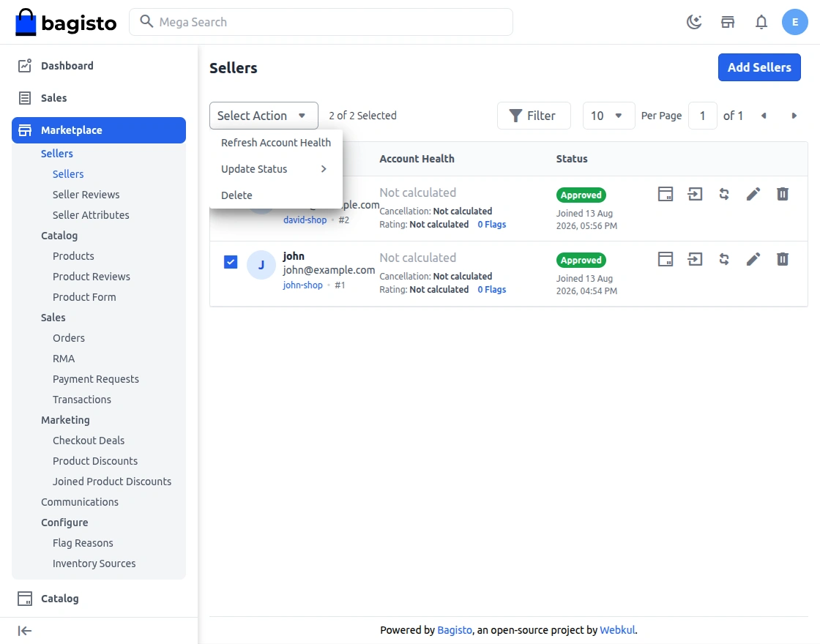The width and height of the screenshot is (820, 644).
Task: Refresh account health for john-shop
Action: (x=724, y=259)
